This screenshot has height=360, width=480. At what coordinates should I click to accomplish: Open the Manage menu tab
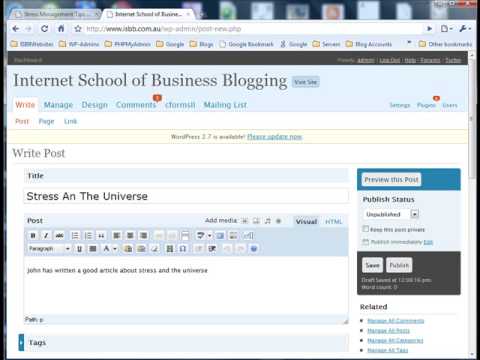tap(58, 105)
